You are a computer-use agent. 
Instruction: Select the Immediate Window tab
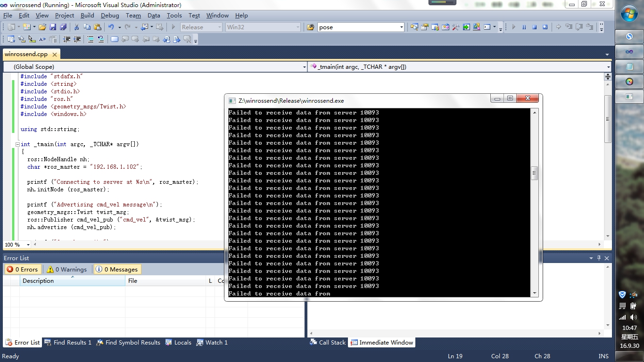point(382,343)
